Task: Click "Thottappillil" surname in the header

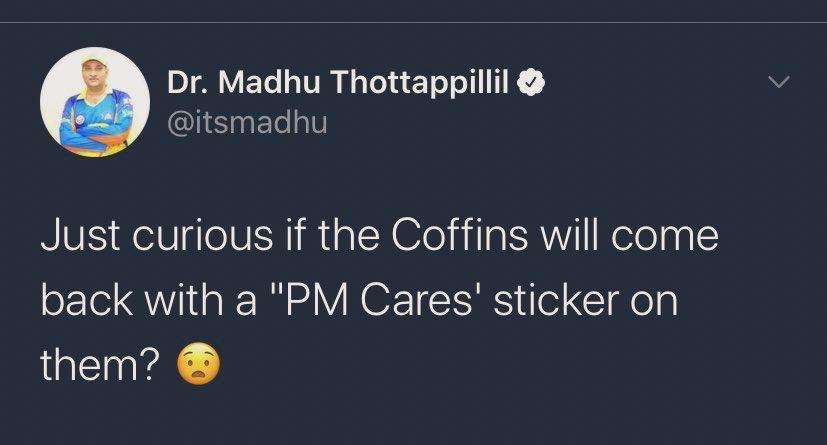Action: tap(420, 83)
